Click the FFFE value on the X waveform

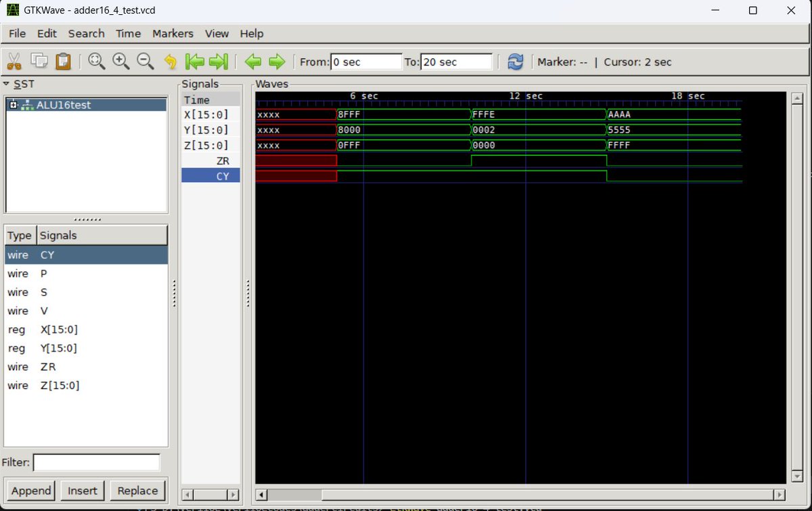(484, 114)
